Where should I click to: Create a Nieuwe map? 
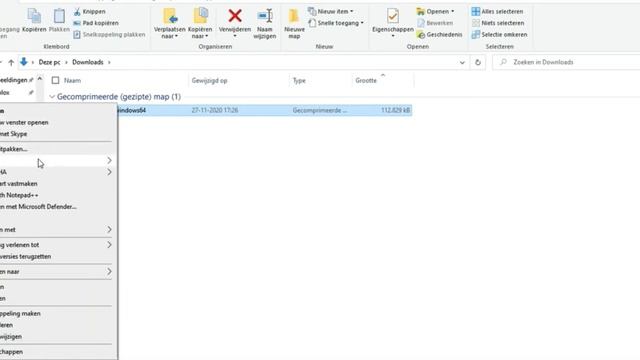pyautogui.click(x=294, y=23)
